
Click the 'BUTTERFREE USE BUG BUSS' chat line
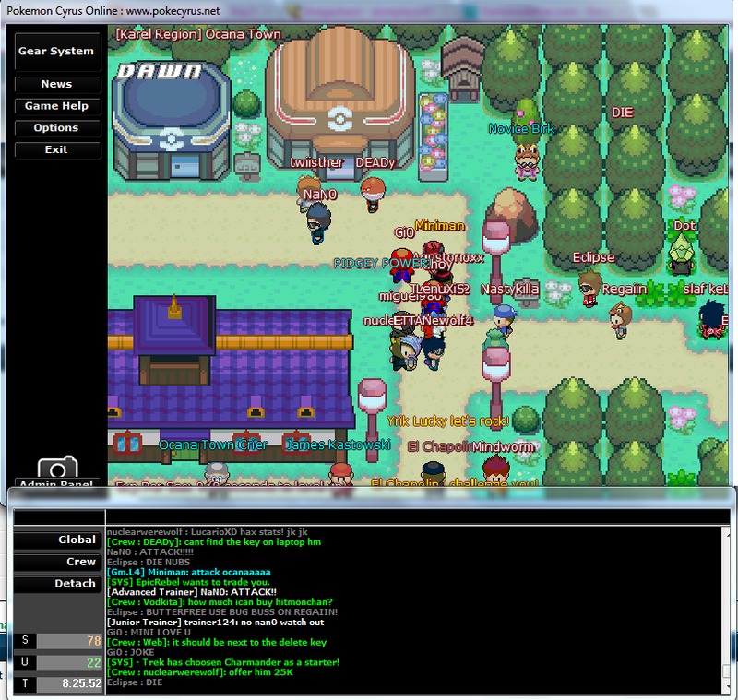point(222,612)
